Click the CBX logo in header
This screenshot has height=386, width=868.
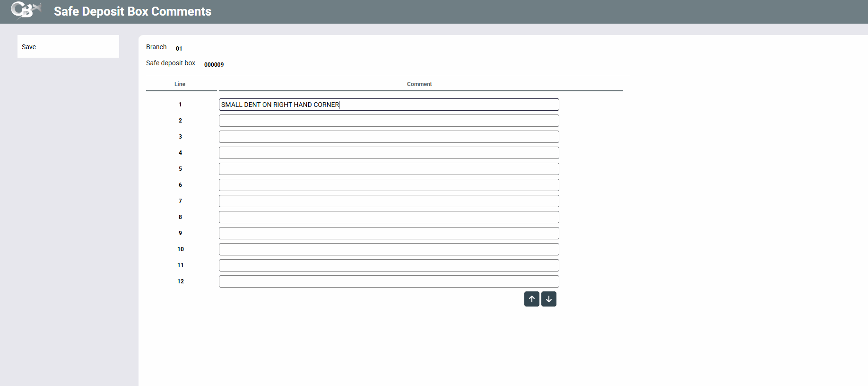26,10
